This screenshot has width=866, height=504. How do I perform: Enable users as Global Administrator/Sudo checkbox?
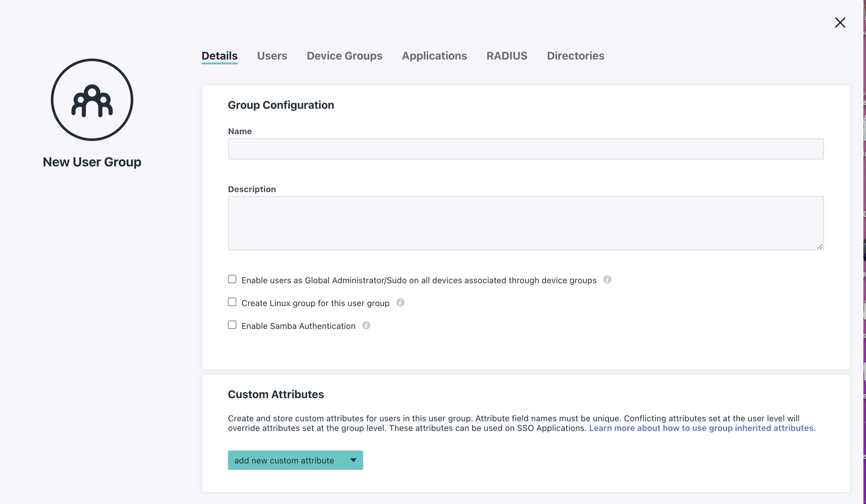232,279
